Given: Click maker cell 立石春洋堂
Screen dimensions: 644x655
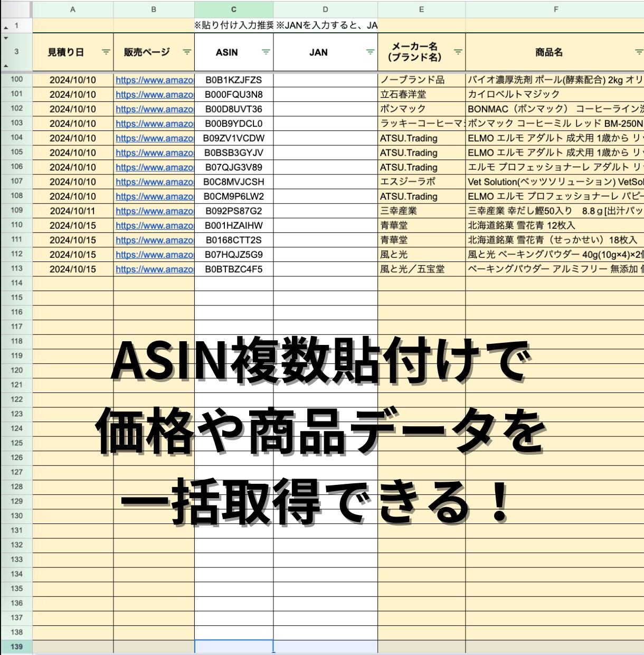Looking at the screenshot, I should click(421, 95).
